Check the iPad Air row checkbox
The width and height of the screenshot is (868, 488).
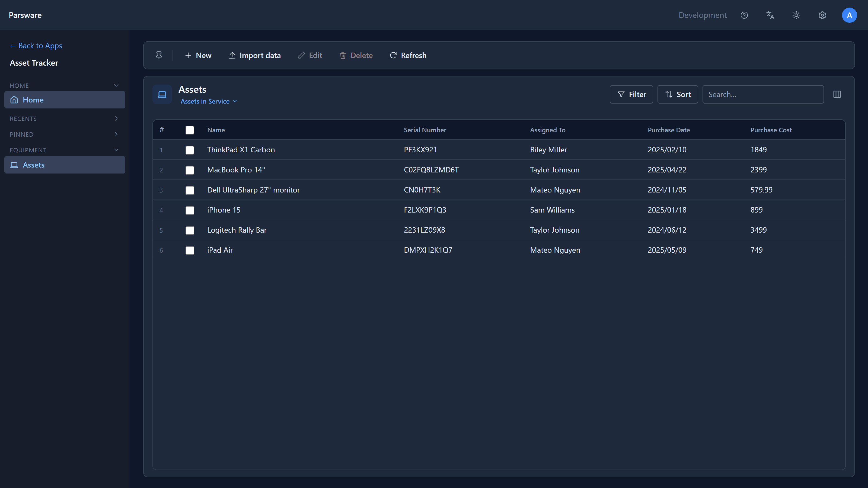click(x=190, y=250)
